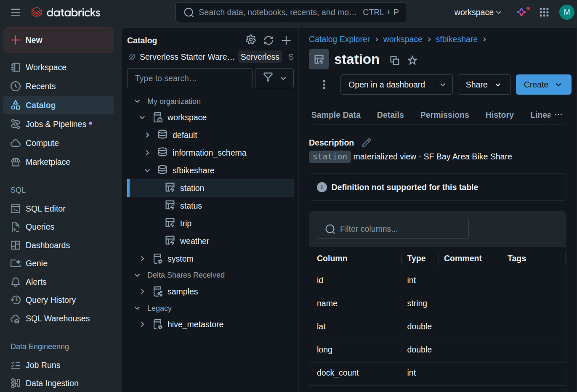Toggle the hamburger sidebar menu
This screenshot has height=392, width=577.
tap(16, 12)
